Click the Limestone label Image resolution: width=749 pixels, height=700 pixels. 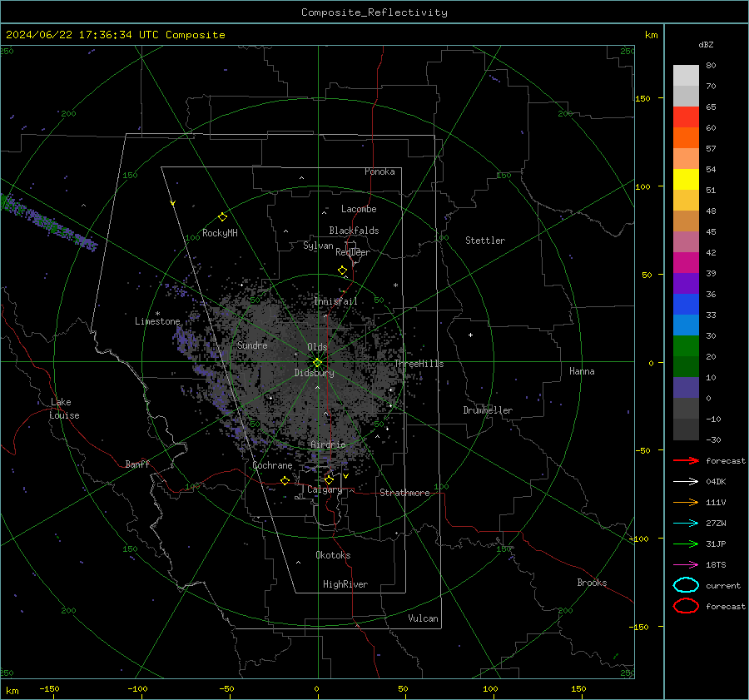point(157,321)
